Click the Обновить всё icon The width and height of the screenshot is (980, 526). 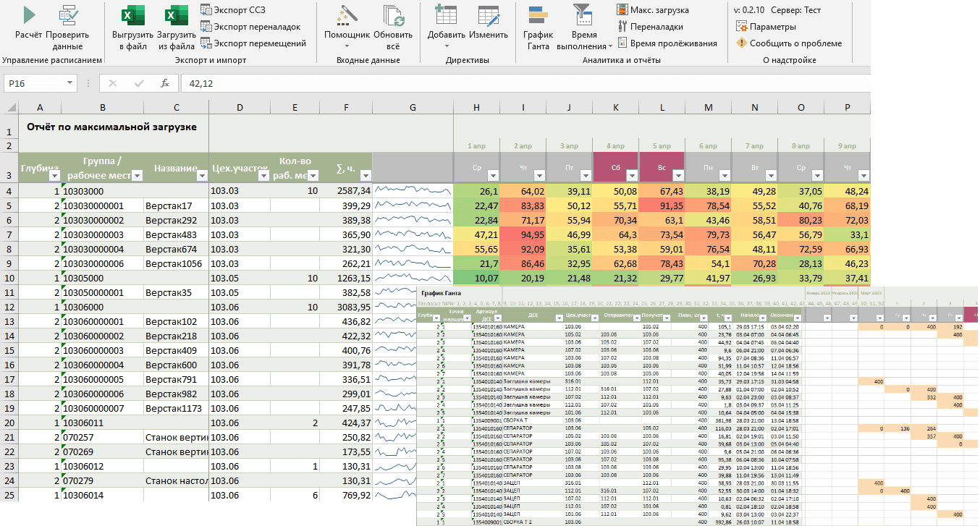click(393, 16)
